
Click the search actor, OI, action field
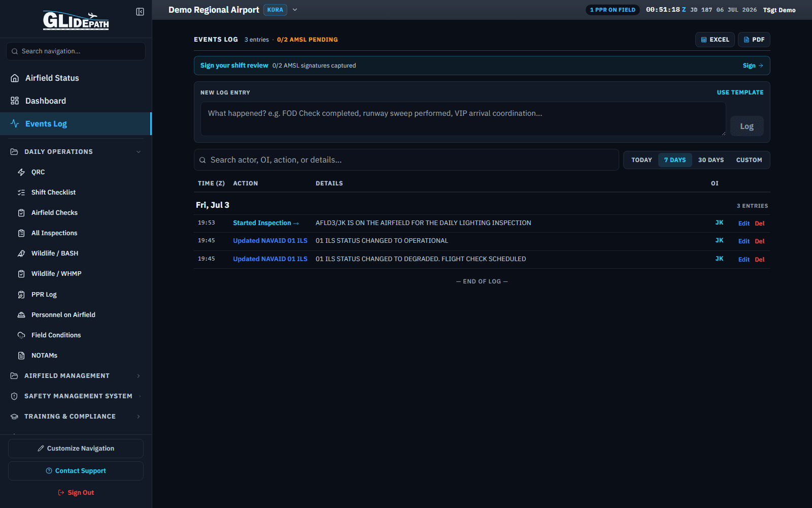pos(406,160)
